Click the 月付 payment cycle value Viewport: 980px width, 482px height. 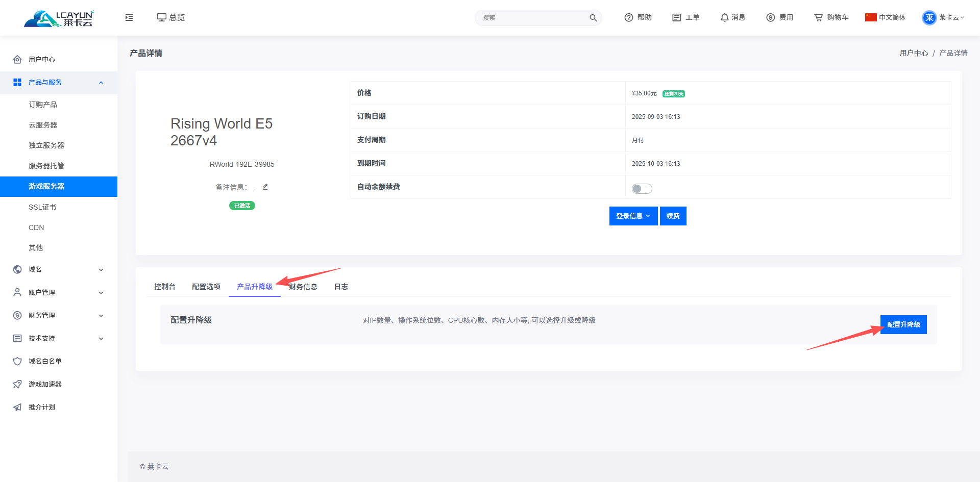tap(638, 140)
